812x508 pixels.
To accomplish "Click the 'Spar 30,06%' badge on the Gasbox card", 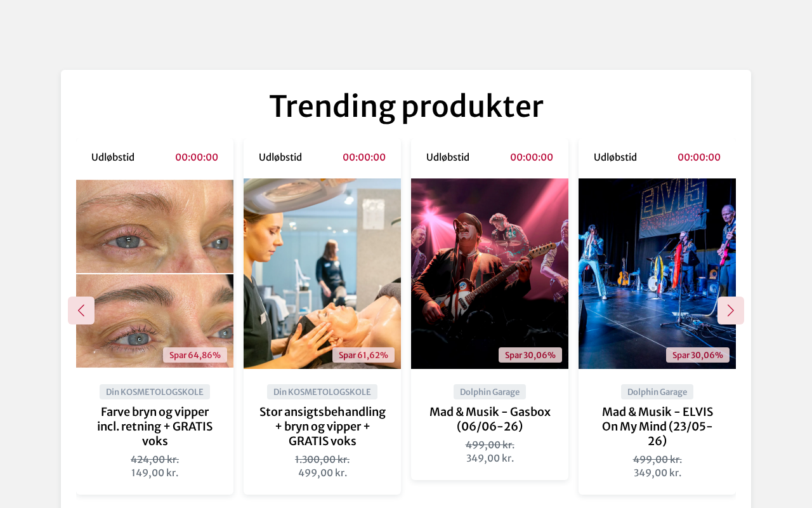I will point(530,355).
